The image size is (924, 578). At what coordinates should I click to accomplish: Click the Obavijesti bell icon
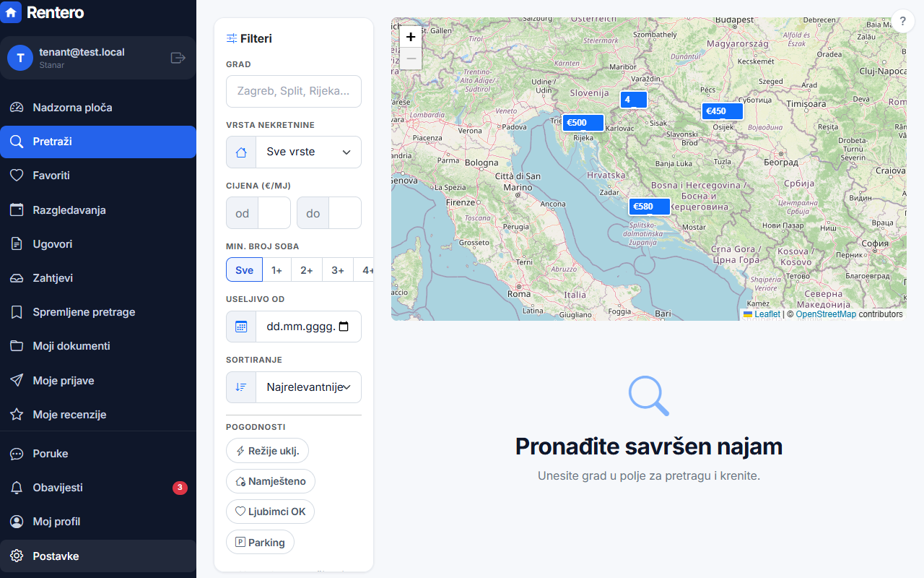click(17, 488)
